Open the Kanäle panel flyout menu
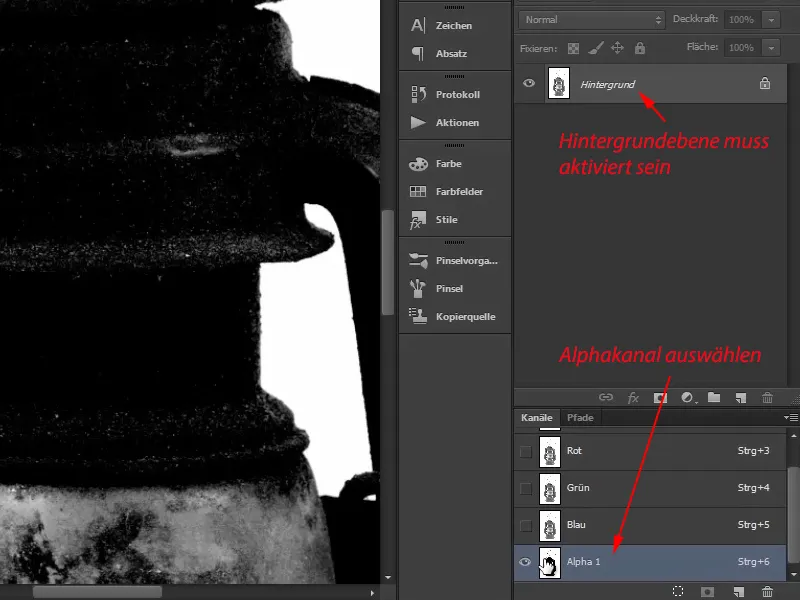Image resolution: width=800 pixels, height=600 pixels. 791,417
